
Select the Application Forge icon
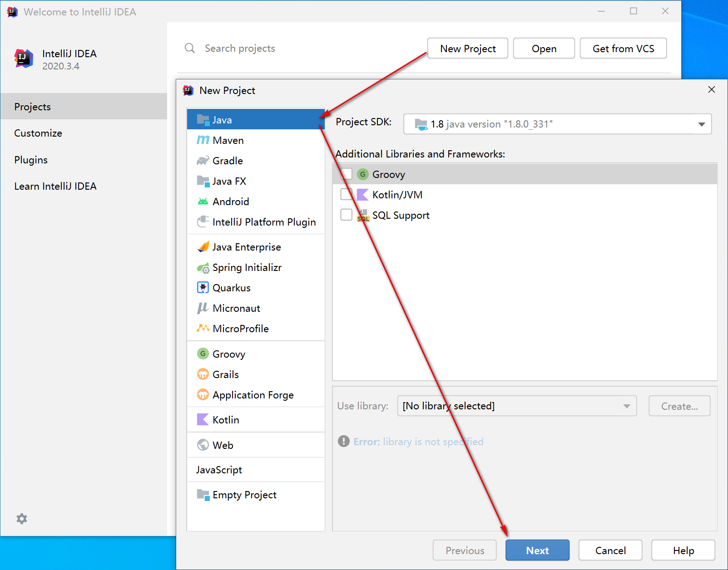pyautogui.click(x=203, y=395)
